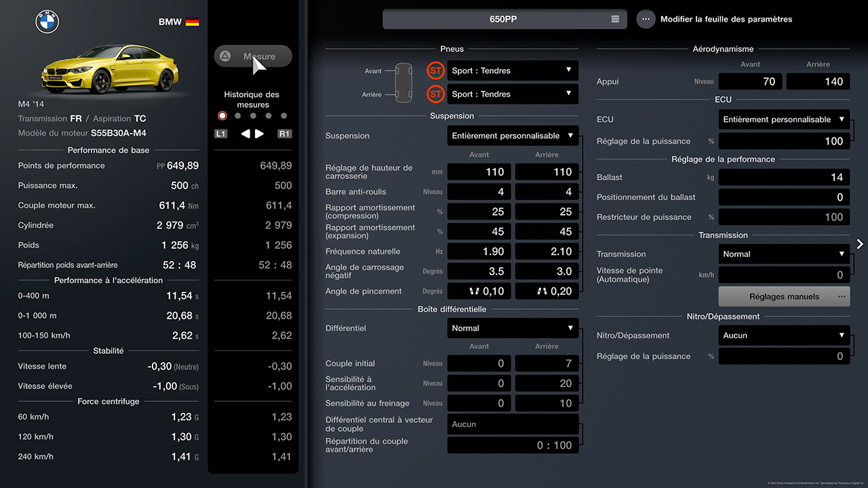Open the three-dot options menu for the settings sheet
This screenshot has width=868, height=488.
646,19
